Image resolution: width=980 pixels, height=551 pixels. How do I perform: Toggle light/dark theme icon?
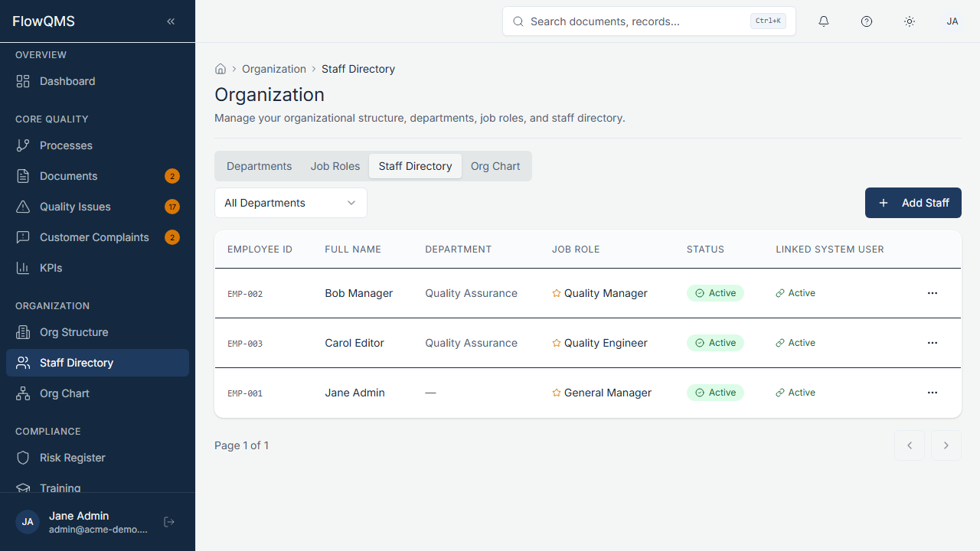[x=909, y=21]
